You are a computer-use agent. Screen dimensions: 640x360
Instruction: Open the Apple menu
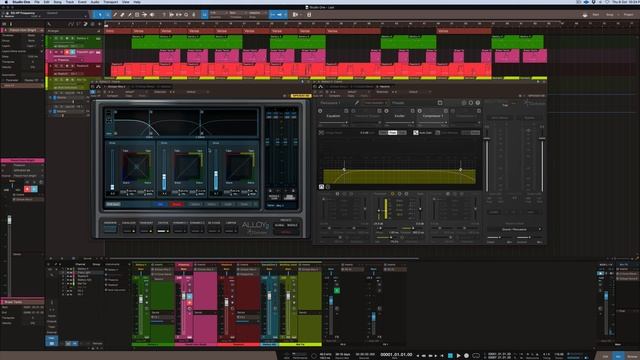pyautogui.click(x=5, y=2)
